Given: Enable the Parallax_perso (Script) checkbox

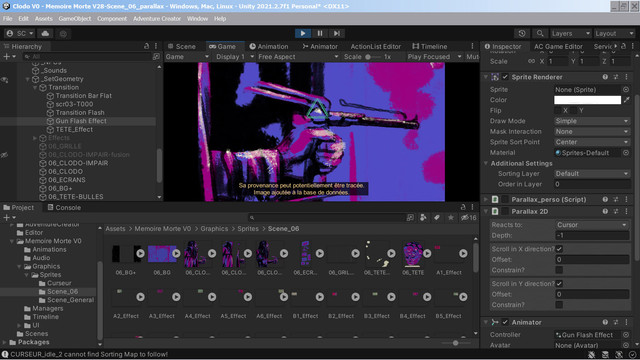Looking at the screenshot, I should (x=505, y=200).
